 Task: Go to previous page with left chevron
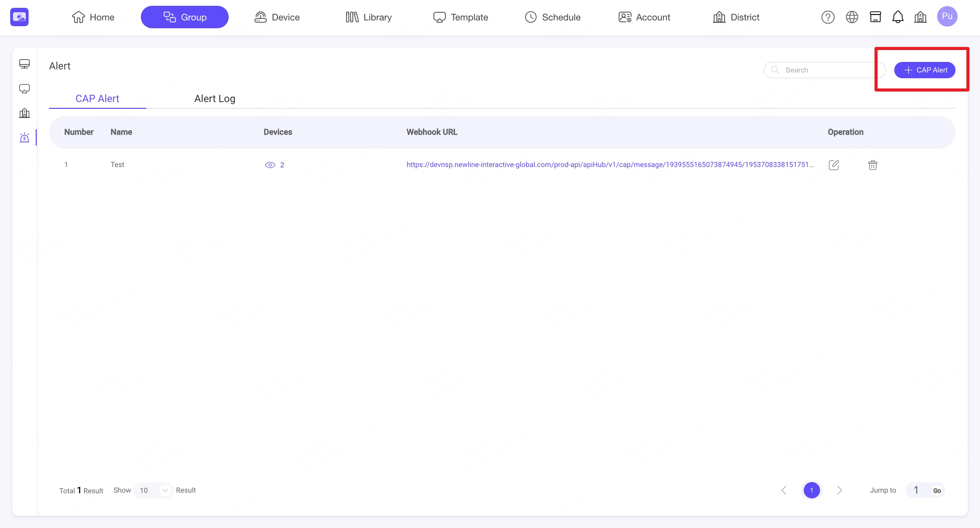784,490
